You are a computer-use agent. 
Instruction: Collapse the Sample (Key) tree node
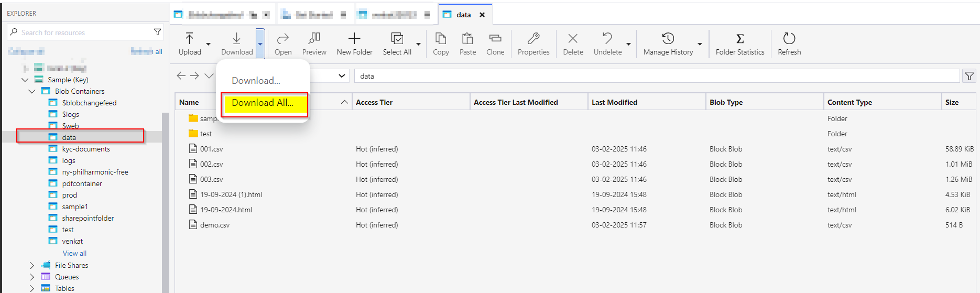coord(25,80)
